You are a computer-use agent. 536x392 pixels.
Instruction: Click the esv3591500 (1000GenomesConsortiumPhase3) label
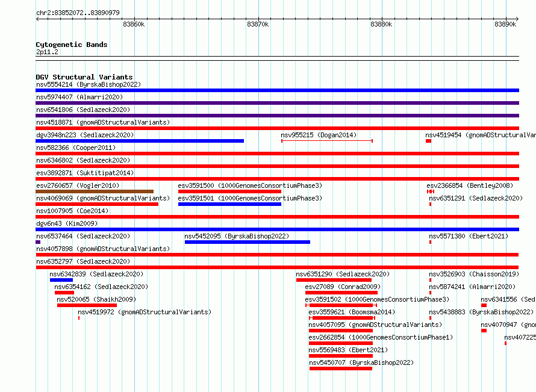[x=250, y=185]
